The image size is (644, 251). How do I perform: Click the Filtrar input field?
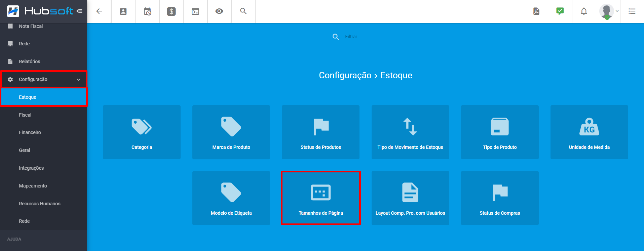pos(372,37)
